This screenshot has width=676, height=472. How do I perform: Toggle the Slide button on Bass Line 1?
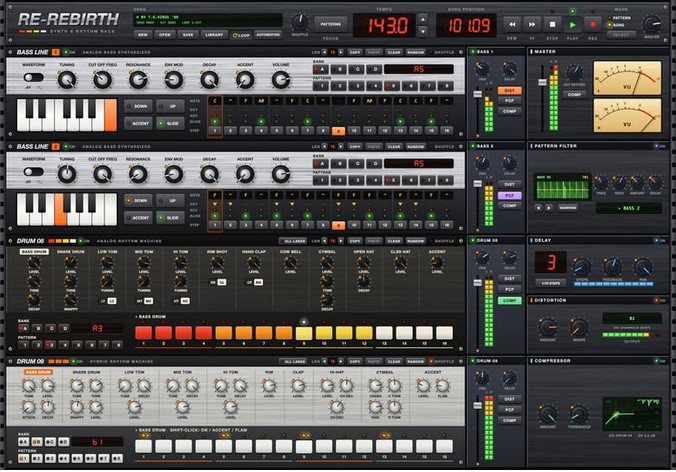(171, 123)
